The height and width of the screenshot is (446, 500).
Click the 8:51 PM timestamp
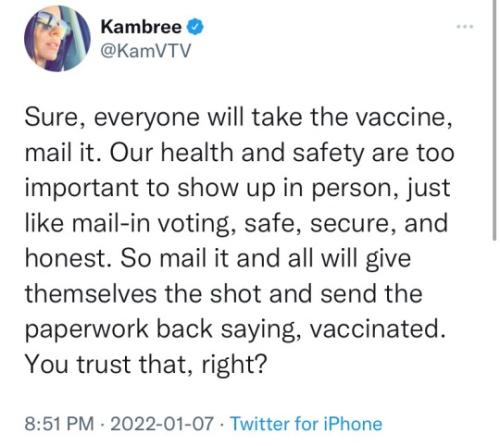pyautogui.click(x=59, y=424)
